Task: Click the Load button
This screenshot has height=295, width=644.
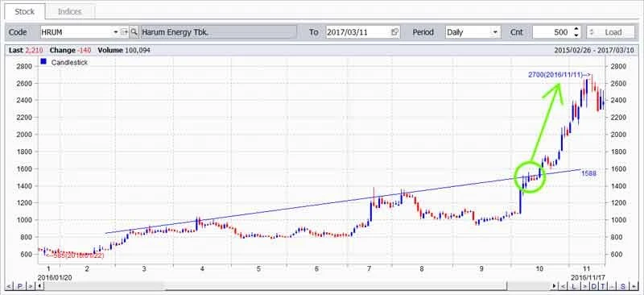Action: [x=610, y=32]
